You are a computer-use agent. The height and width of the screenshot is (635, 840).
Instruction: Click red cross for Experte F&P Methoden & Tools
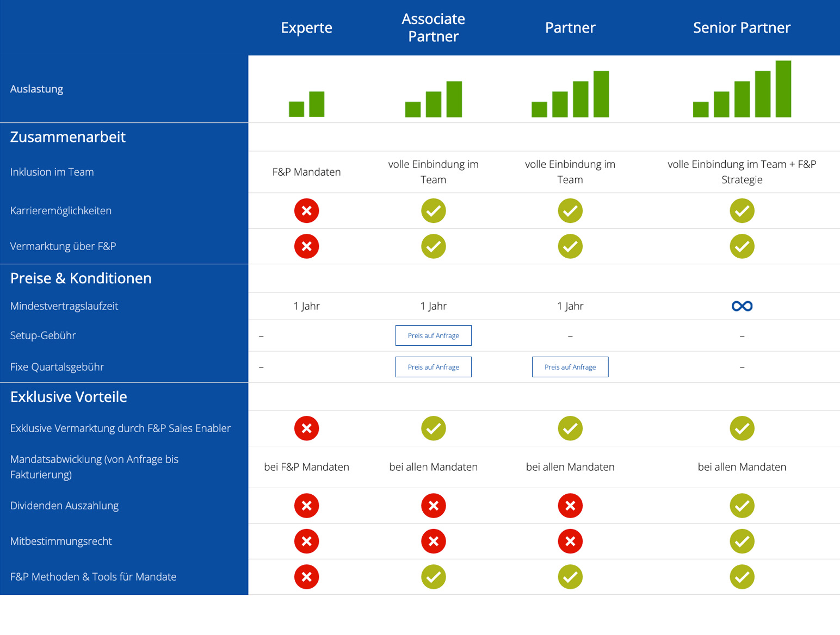point(307,577)
